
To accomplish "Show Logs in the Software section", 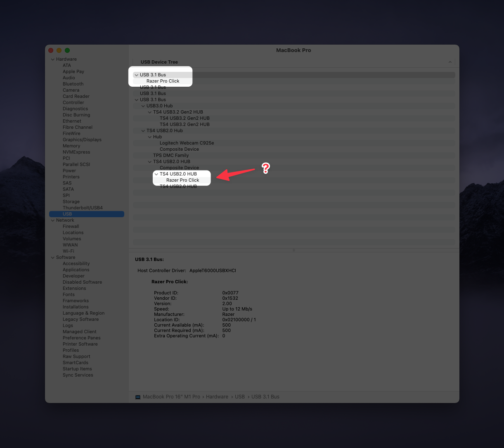I will [x=68, y=326].
